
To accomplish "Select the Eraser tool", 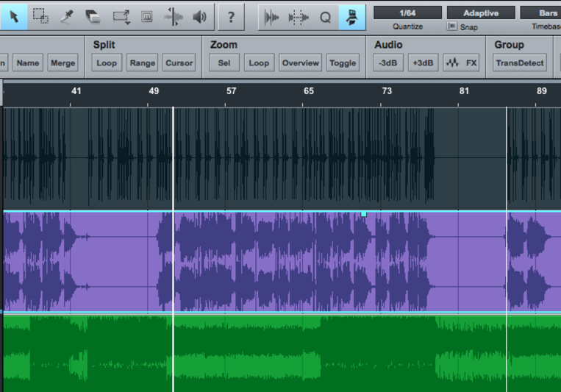I will tap(93, 16).
